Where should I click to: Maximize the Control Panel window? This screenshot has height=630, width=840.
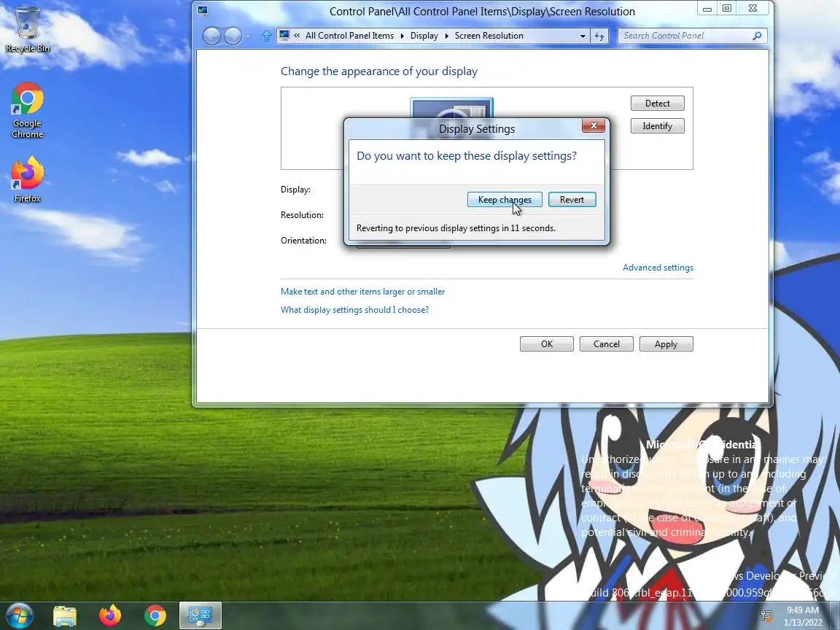pos(727,9)
